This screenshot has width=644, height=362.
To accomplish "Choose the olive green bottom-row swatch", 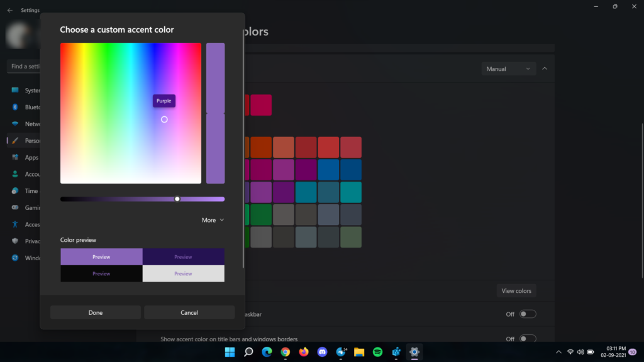I will 351,237.
